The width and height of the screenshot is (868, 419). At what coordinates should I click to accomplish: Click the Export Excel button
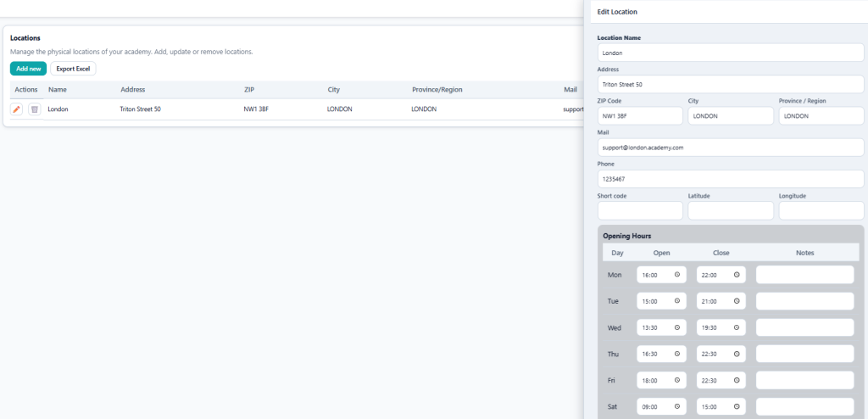(x=73, y=69)
